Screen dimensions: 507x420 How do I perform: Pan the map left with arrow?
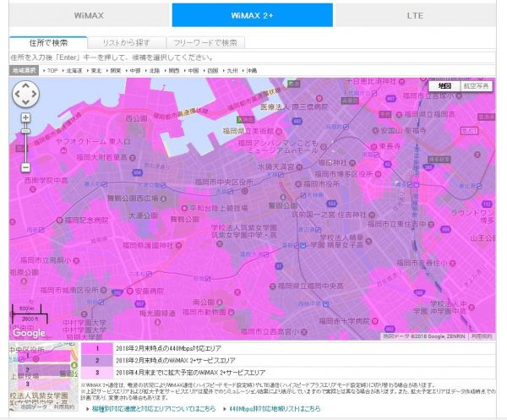click(18, 94)
